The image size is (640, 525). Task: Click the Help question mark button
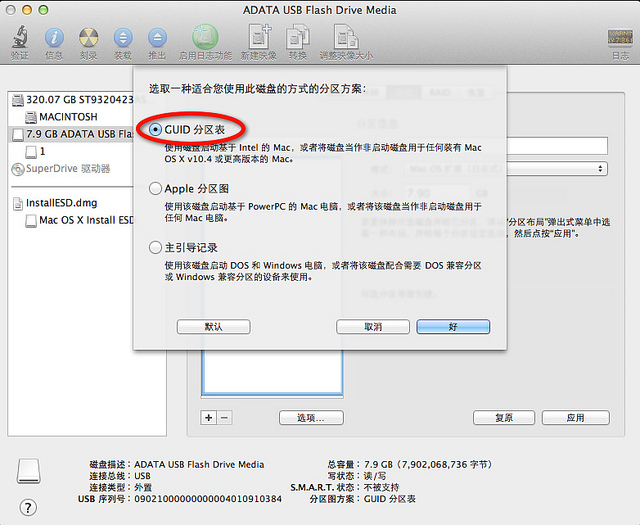point(28,507)
